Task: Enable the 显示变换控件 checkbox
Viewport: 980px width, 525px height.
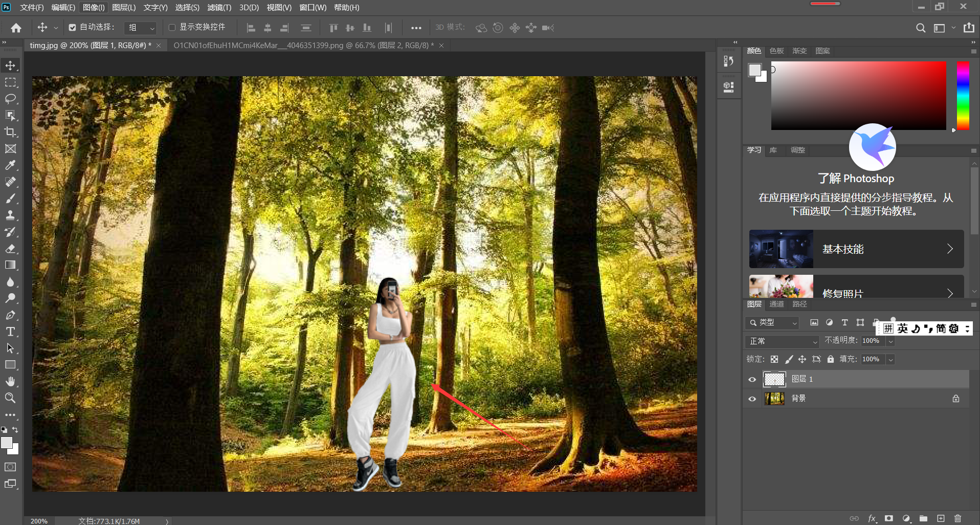Action: click(x=172, y=28)
